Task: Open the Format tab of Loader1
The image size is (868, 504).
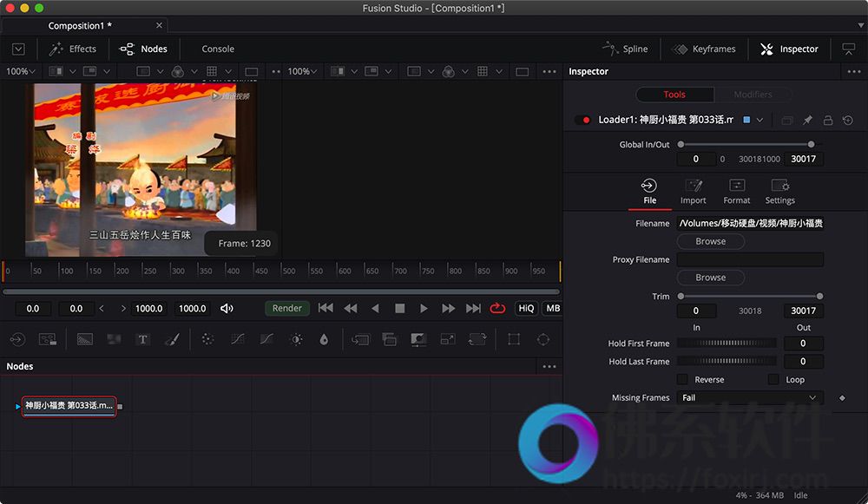Action: (736, 192)
